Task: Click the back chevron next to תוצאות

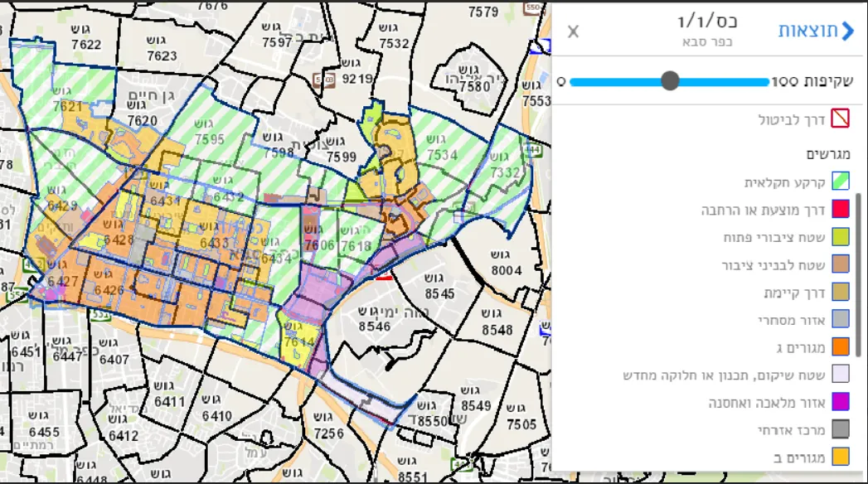Action: point(847,31)
